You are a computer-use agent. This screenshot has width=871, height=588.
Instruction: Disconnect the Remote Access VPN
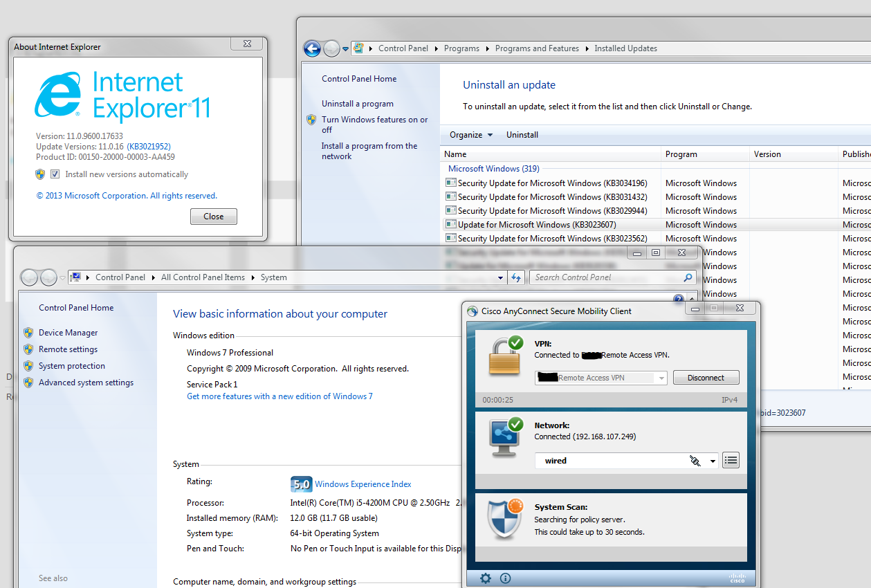coord(706,378)
